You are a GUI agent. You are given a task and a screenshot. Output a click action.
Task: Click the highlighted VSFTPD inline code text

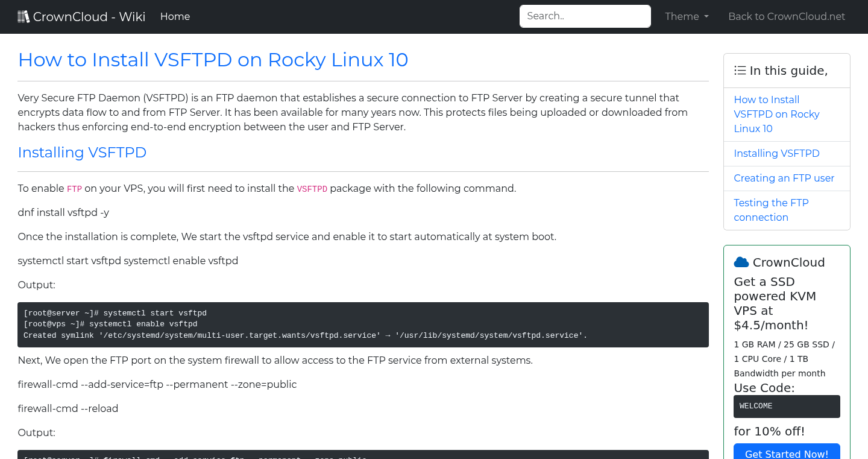point(312,188)
